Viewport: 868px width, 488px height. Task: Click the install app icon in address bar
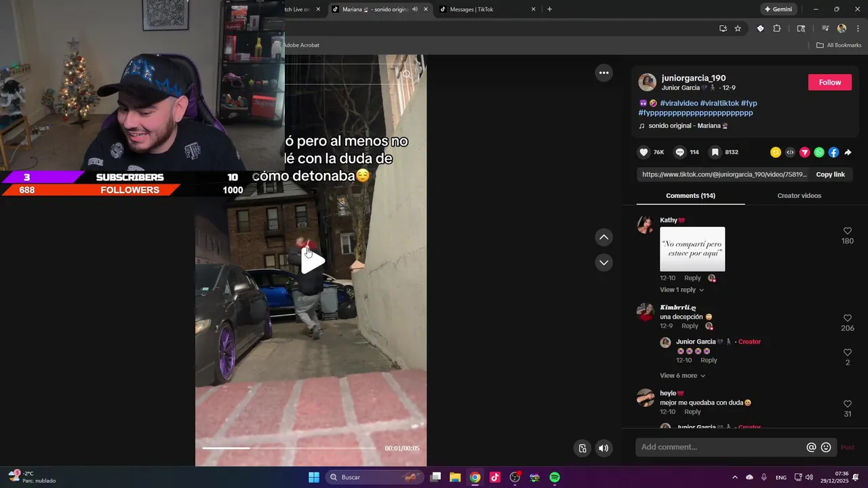(x=723, y=28)
